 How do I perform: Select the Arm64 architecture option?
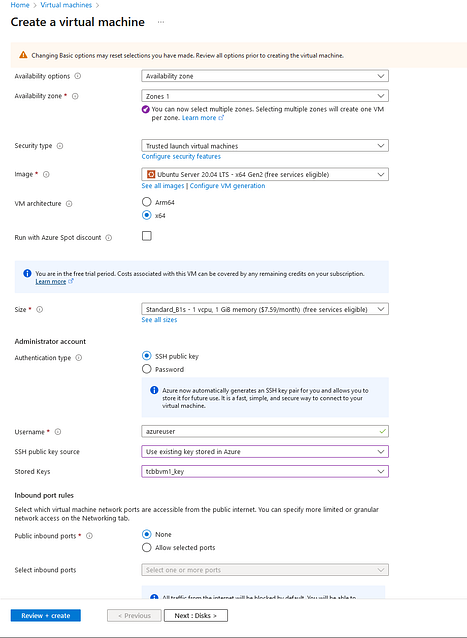pyautogui.click(x=146, y=202)
